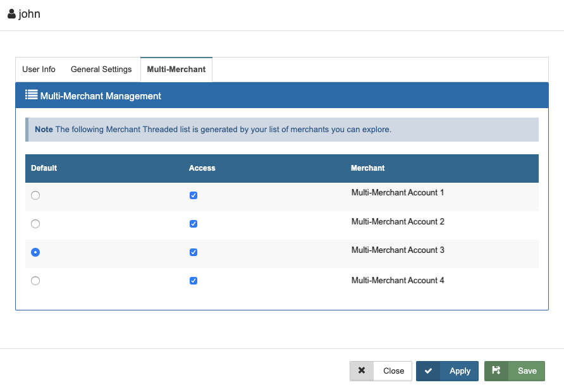Select the default radio for Multi-Merchant Account 2
The height and width of the screenshot is (392, 564).
click(x=35, y=224)
